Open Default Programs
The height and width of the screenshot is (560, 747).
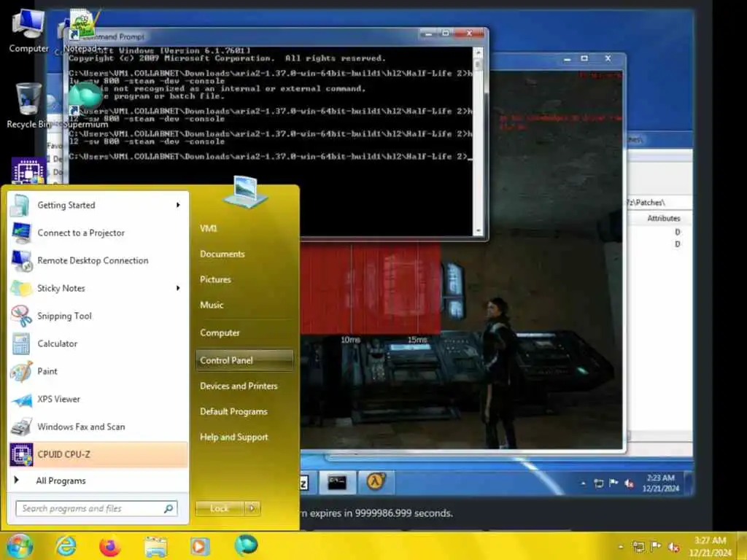tap(233, 411)
